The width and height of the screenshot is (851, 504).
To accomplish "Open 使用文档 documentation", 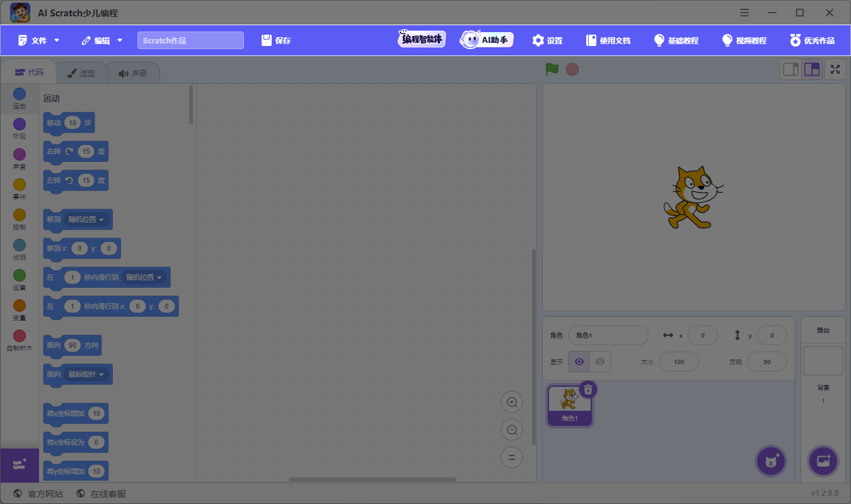I will [608, 40].
